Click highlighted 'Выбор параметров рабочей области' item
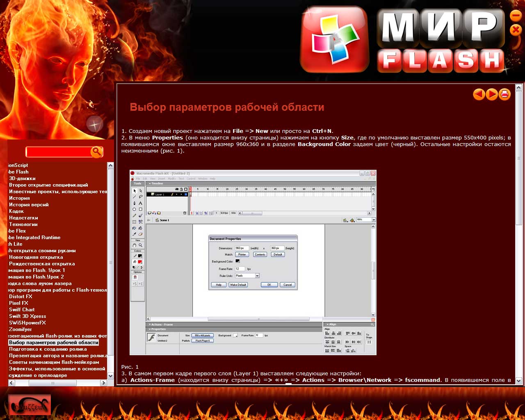 (x=54, y=342)
